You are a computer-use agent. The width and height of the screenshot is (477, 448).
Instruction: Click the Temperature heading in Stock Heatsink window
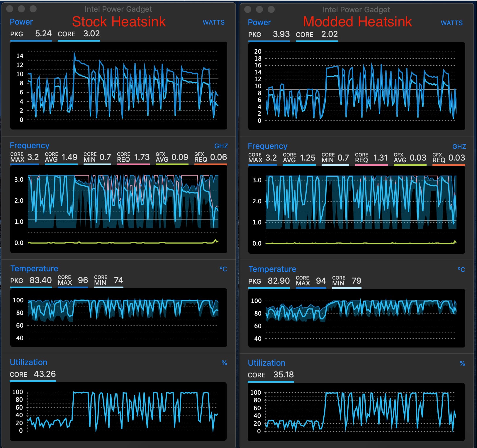pos(34,269)
